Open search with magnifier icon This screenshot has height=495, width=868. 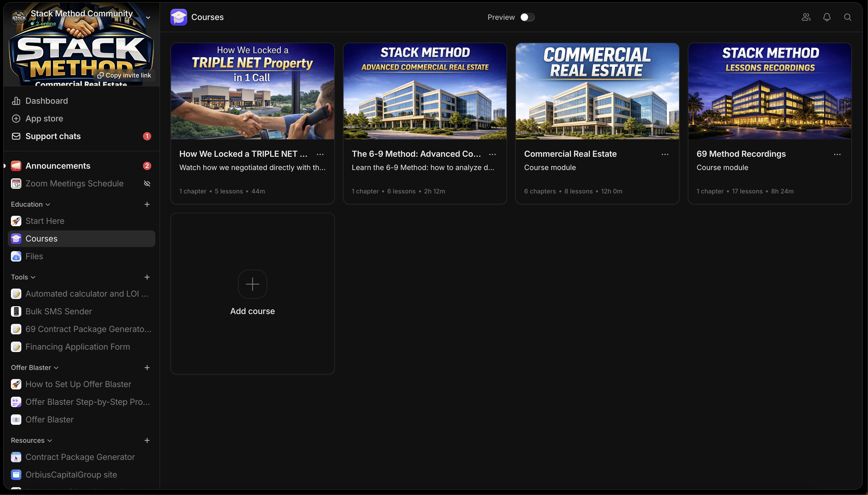tap(847, 17)
